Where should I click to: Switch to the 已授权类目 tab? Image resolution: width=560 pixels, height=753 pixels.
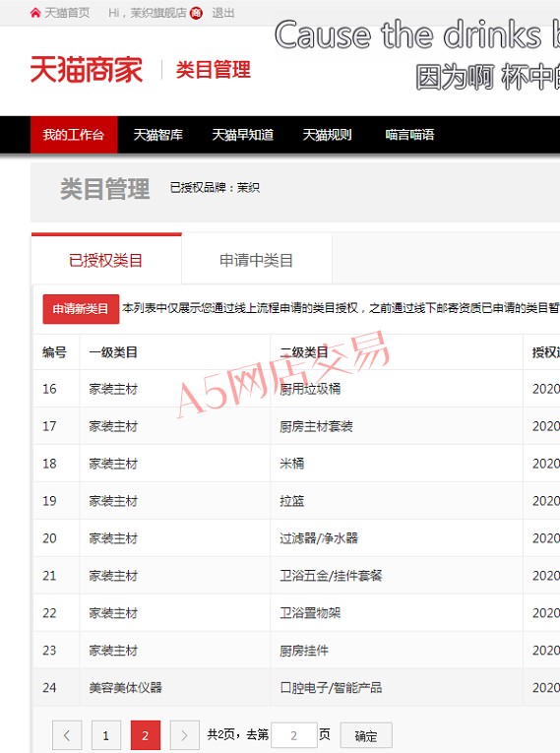pyautogui.click(x=106, y=259)
